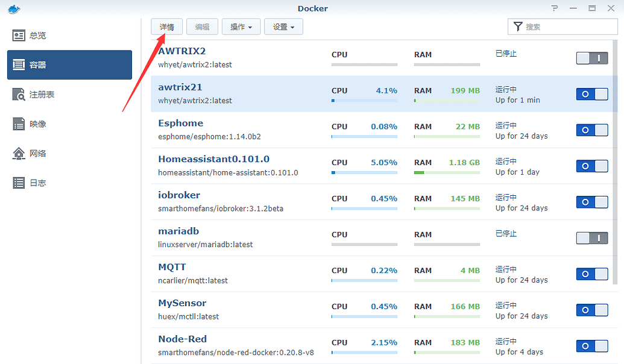Click the help question mark icon
This screenshot has width=624, height=364.
pyautogui.click(x=555, y=8)
